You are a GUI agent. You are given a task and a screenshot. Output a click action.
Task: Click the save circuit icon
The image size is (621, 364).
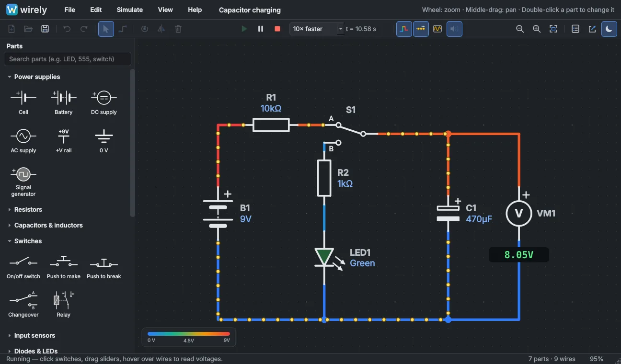pos(45,29)
